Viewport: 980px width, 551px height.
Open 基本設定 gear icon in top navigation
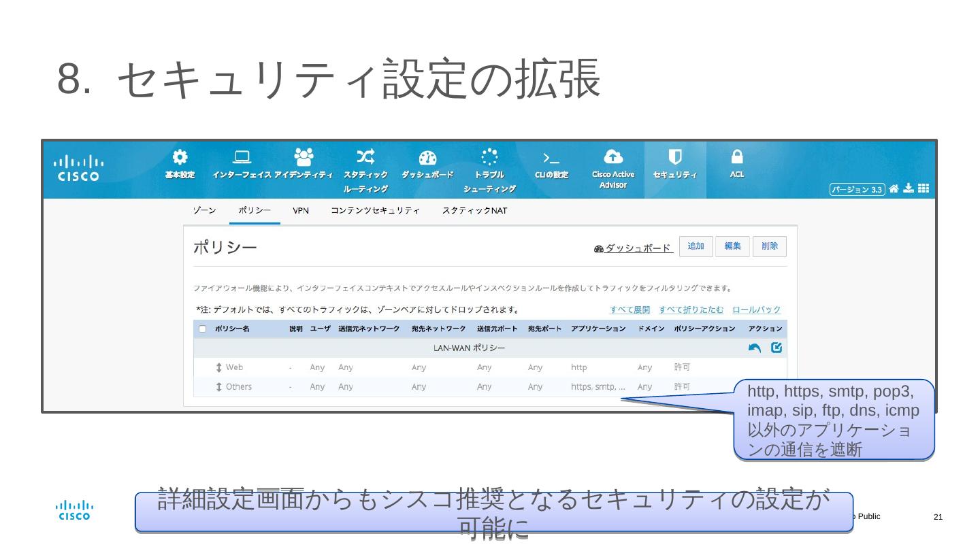(180, 157)
